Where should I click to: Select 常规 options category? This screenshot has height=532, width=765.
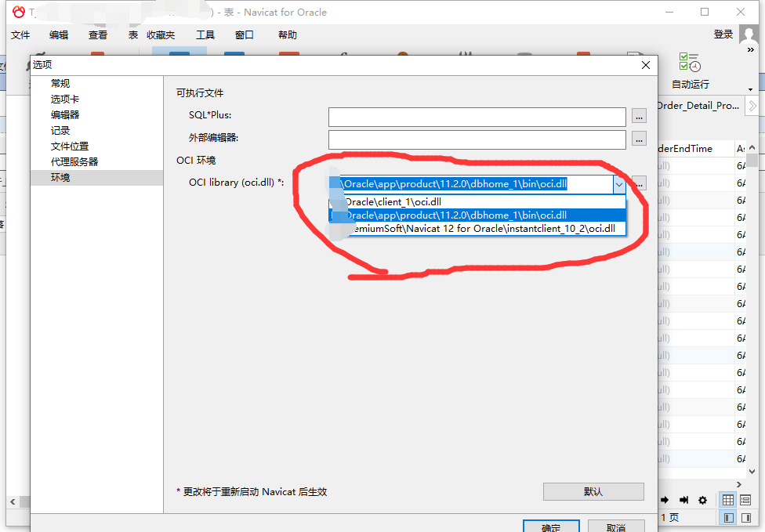point(96,83)
